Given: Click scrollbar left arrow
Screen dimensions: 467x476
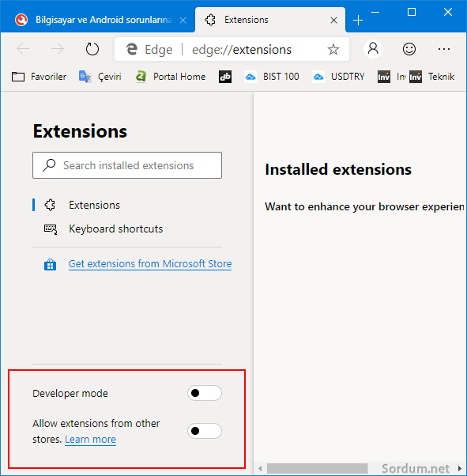Looking at the screenshot, I should pos(260,469).
